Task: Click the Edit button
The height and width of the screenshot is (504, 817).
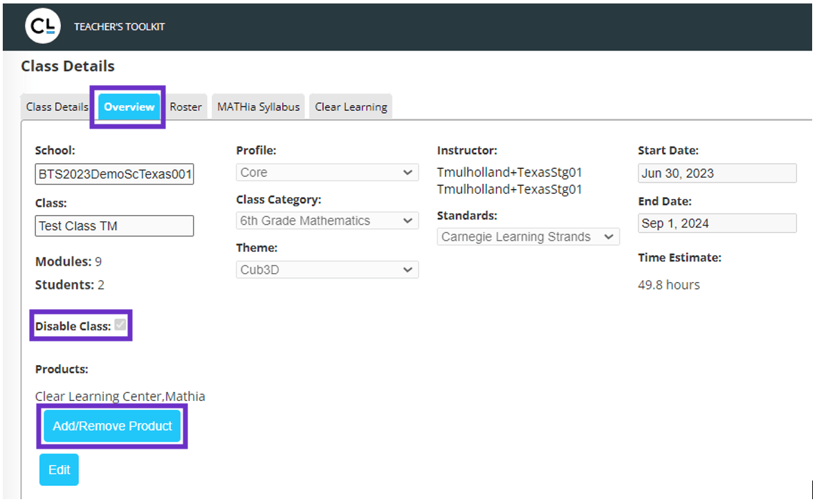Action: [59, 469]
